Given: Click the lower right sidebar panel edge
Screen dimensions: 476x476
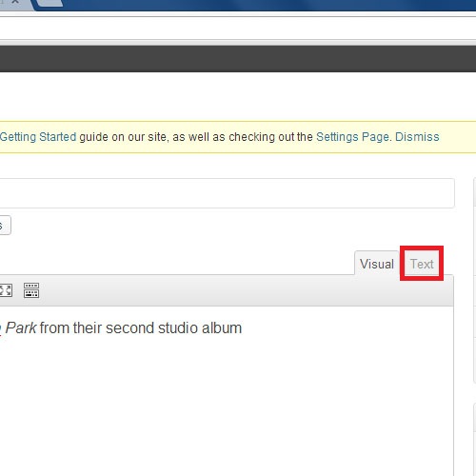Looking at the screenshot, I should tap(475, 440).
